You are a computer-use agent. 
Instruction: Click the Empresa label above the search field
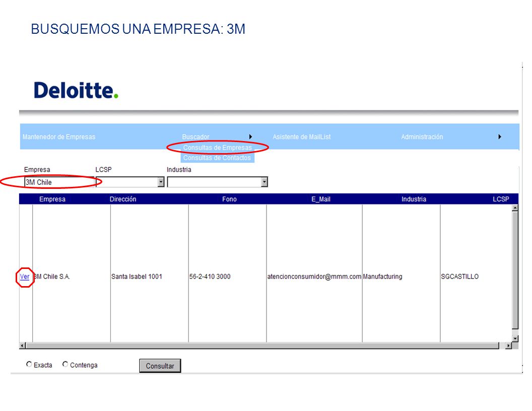[37, 170]
